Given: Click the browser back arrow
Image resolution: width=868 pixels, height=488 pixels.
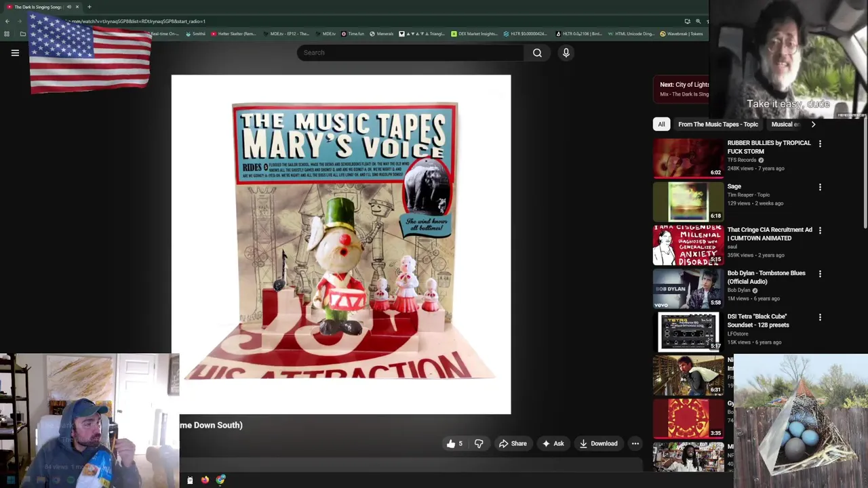Looking at the screenshot, I should 7,21.
